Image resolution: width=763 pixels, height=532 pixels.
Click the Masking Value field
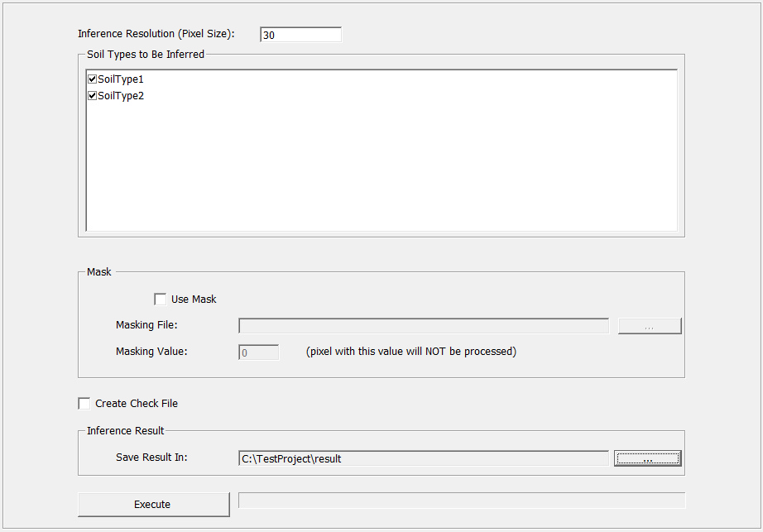pyautogui.click(x=258, y=352)
